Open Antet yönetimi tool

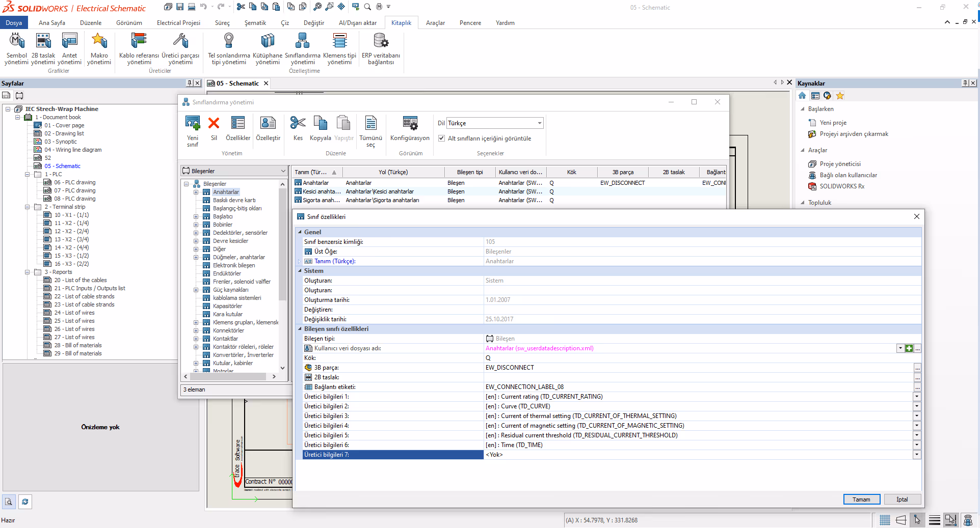[69, 49]
